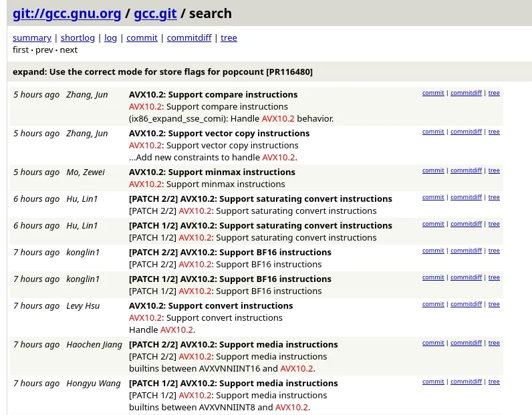This screenshot has height=415, width=532.
Task: Open commitdiff link for Hongyu Wang media row
Action: tap(466, 382)
